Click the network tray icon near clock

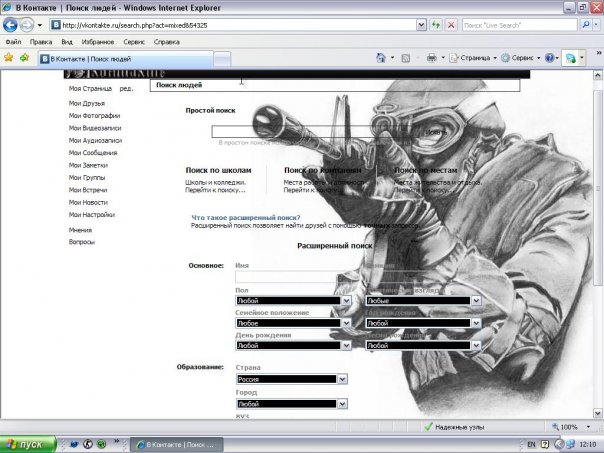[x=570, y=445]
